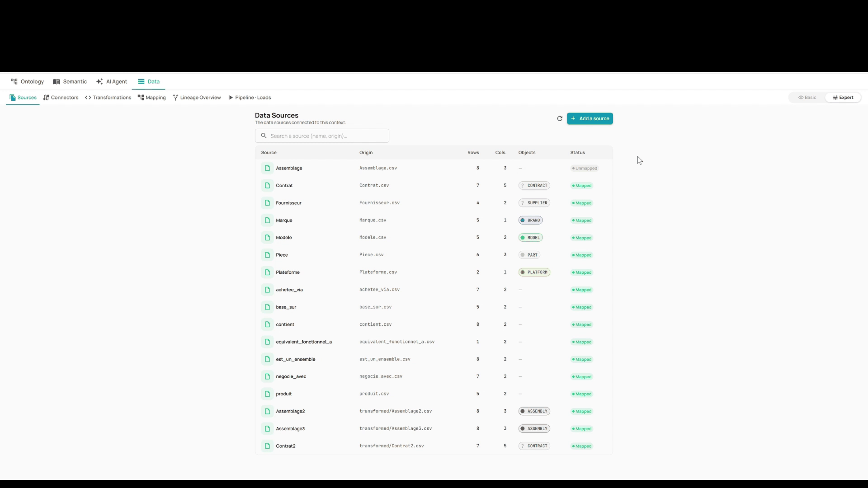Click the refresh icon beside Add a source
The height and width of the screenshot is (488, 868).
click(560, 118)
